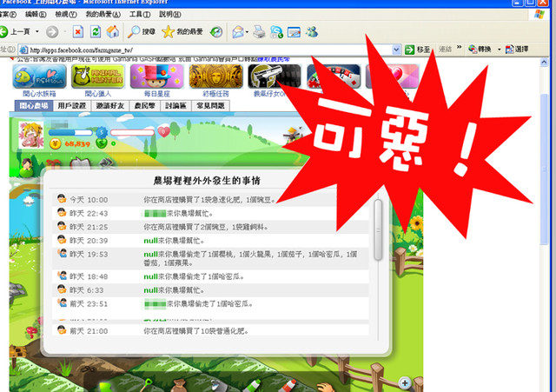Select the hand harvest tool in farm toolbar
Viewport: 556px width, 392px height.
point(327,388)
